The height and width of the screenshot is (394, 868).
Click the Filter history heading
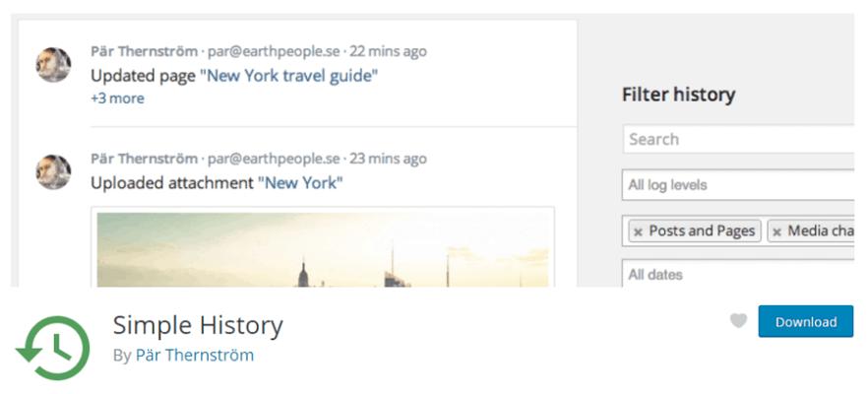click(x=678, y=95)
